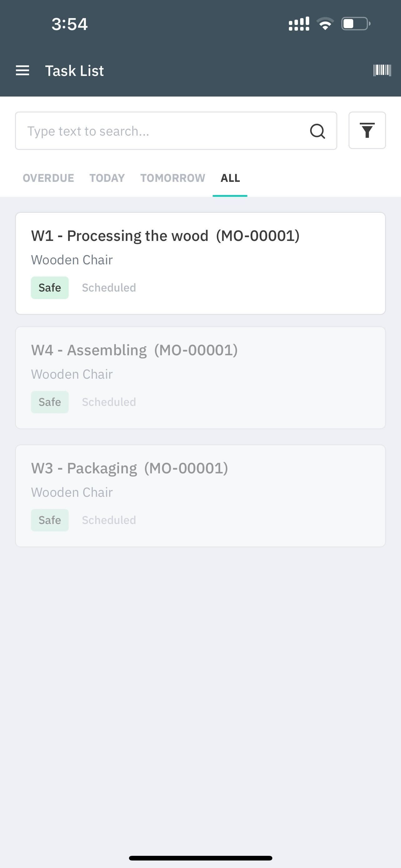Open the hamburger navigation menu
This screenshot has height=868, width=401.
[22, 70]
